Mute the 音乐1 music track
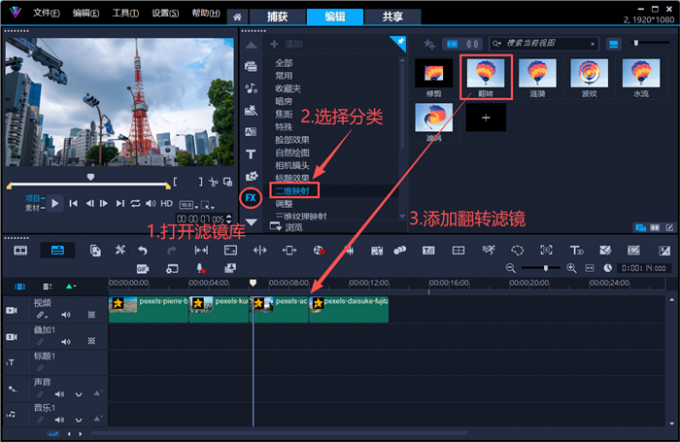Image resolution: width=680 pixels, height=442 pixels. tap(59, 420)
